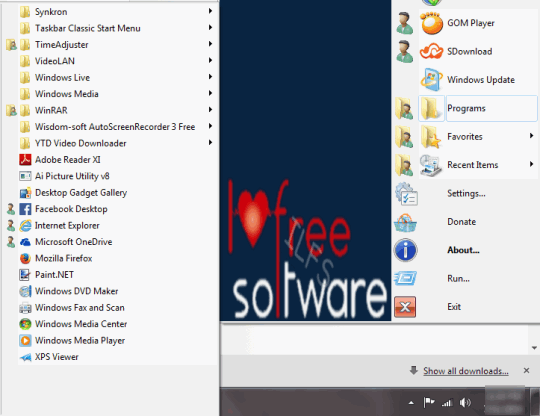
Task: Expand the Synkron folder arrow
Action: pos(210,11)
